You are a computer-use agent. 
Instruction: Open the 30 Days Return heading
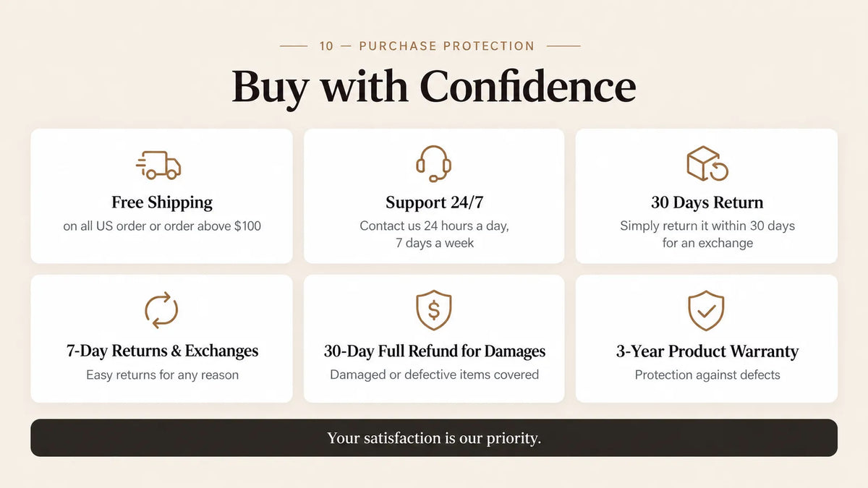click(707, 202)
